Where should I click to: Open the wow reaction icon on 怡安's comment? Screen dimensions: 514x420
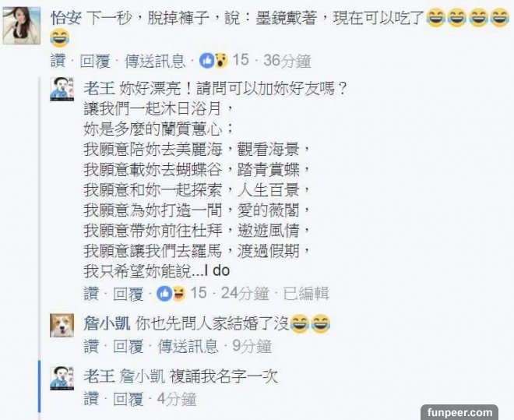point(221,60)
